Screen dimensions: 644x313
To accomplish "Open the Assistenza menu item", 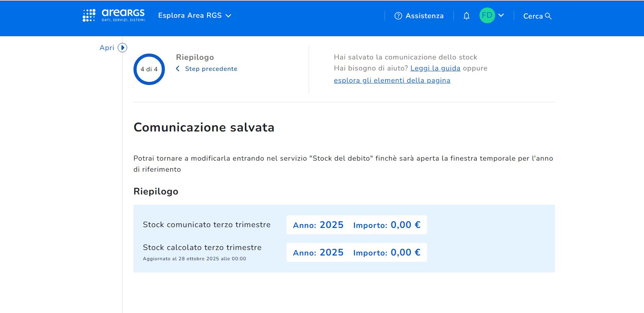I will point(424,16).
